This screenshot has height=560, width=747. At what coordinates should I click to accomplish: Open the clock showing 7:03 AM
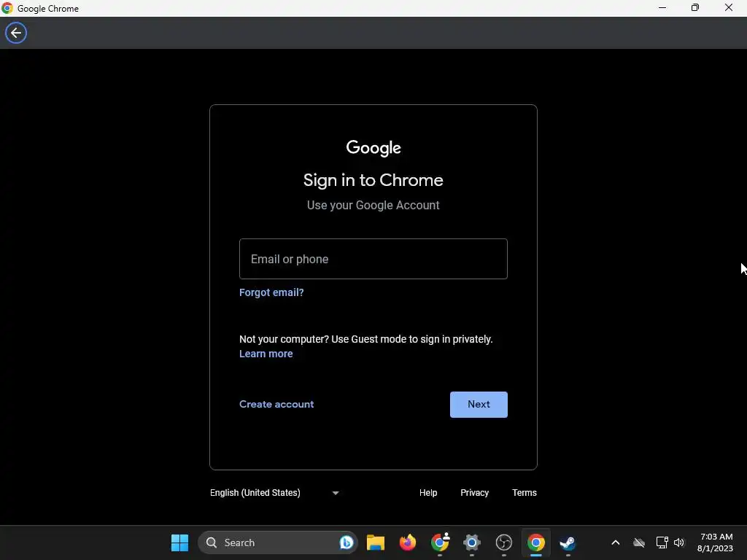[x=715, y=542]
